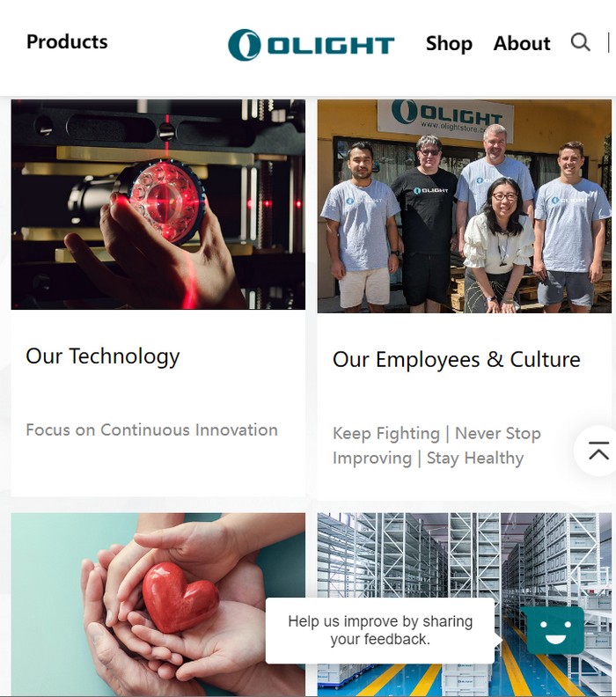Open the About menu item
This screenshot has height=697, width=616.
(x=522, y=44)
